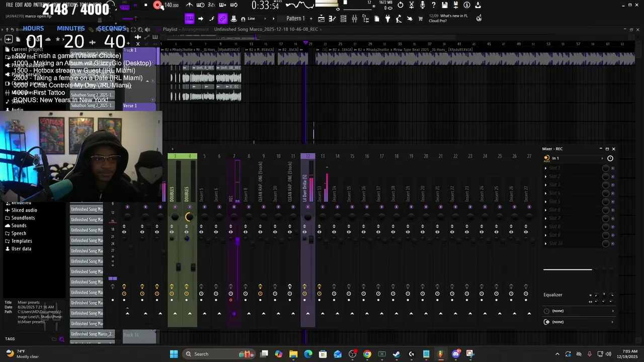644x362 pixels.
Task: Click the clock icon in Mixer REC panel
Action: click(610, 158)
